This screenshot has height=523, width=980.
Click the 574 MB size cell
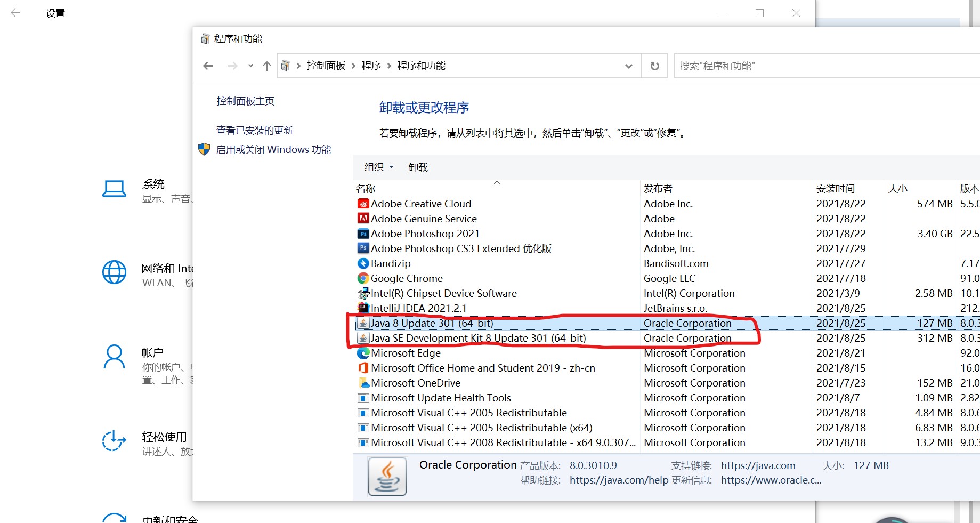coord(935,204)
